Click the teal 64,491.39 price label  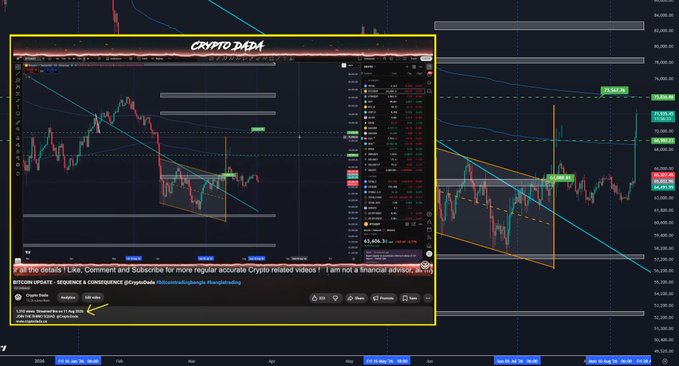coord(663,187)
